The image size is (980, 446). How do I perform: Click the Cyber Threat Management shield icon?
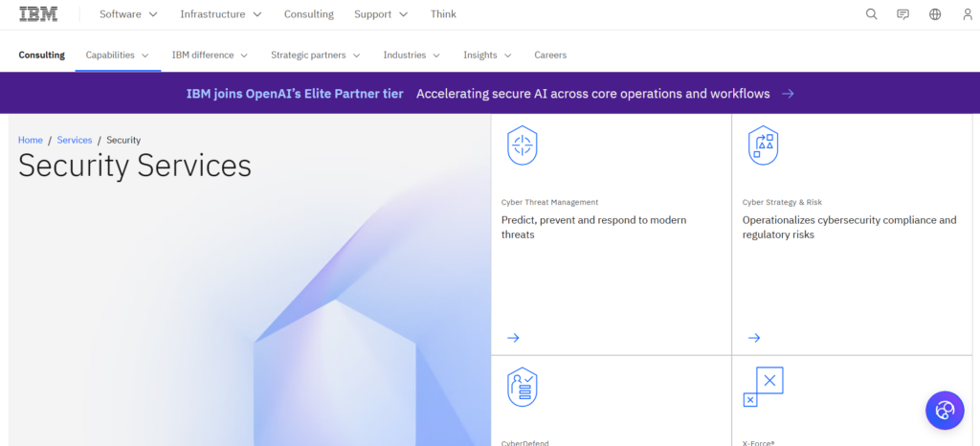(522, 145)
